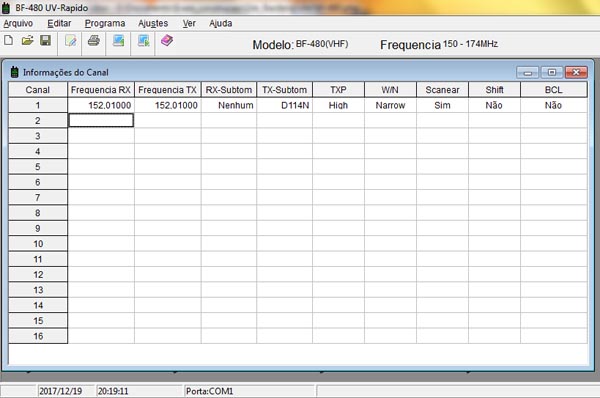Print using the printer toolbar icon

coord(94,40)
